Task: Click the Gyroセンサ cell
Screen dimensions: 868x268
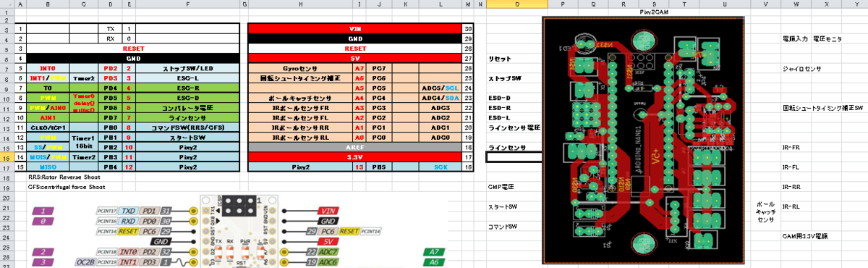Action: click(x=300, y=68)
